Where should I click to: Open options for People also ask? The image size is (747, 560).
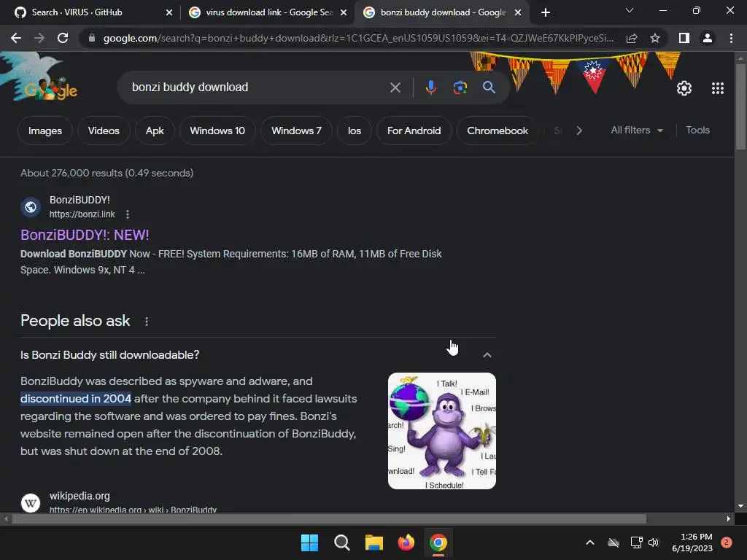click(146, 322)
